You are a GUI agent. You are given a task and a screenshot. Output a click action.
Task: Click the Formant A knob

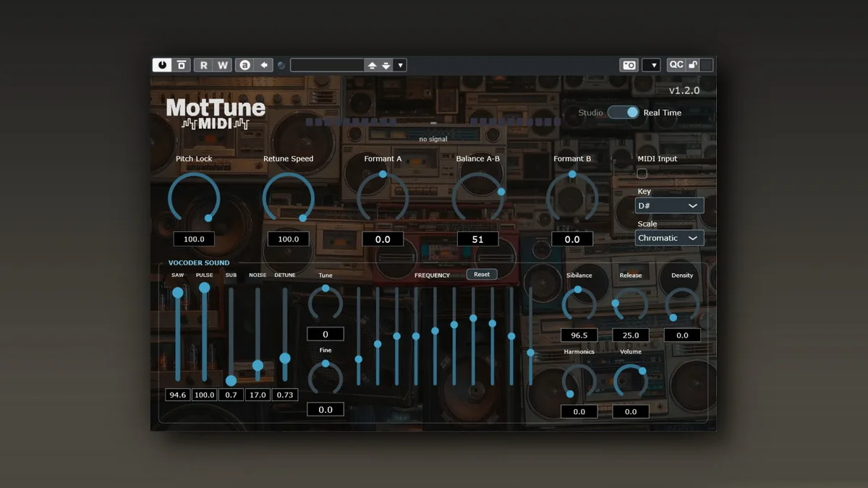tap(383, 197)
